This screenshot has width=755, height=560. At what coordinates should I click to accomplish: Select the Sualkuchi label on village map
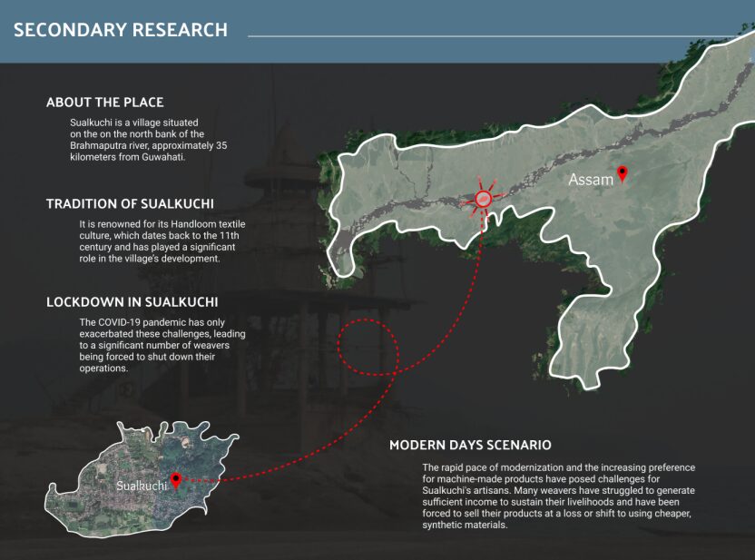[x=141, y=486]
